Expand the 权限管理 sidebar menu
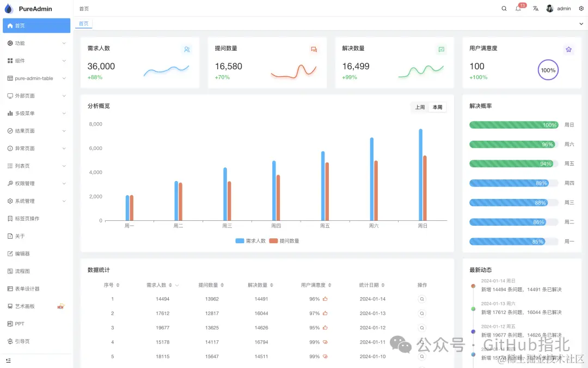This screenshot has width=588, height=368. (x=36, y=184)
